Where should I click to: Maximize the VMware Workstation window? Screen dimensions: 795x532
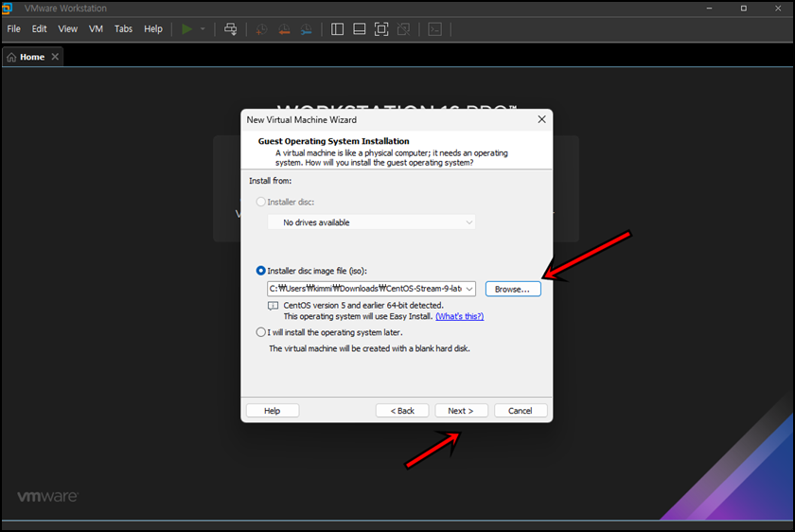click(743, 9)
